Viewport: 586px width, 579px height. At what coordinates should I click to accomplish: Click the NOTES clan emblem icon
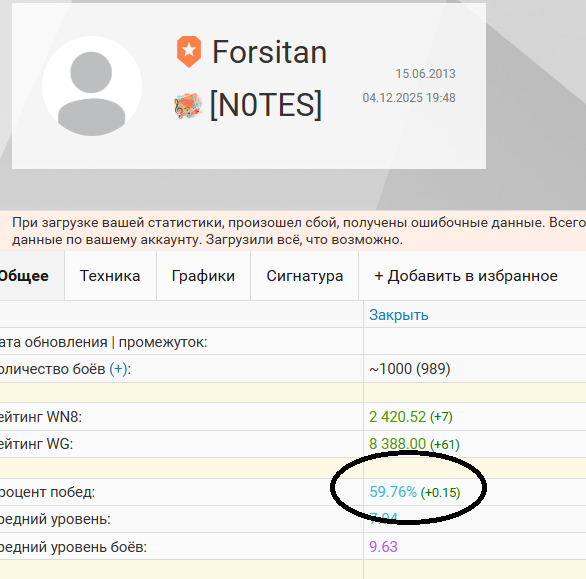[x=188, y=106]
